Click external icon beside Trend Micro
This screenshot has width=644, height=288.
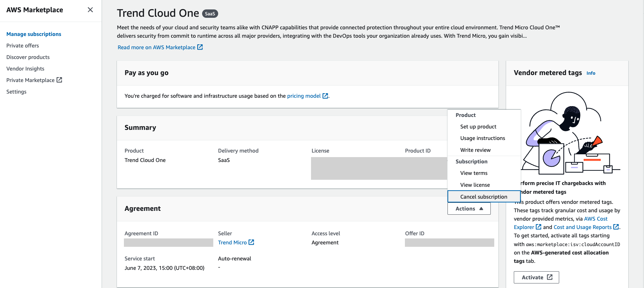[251, 242]
